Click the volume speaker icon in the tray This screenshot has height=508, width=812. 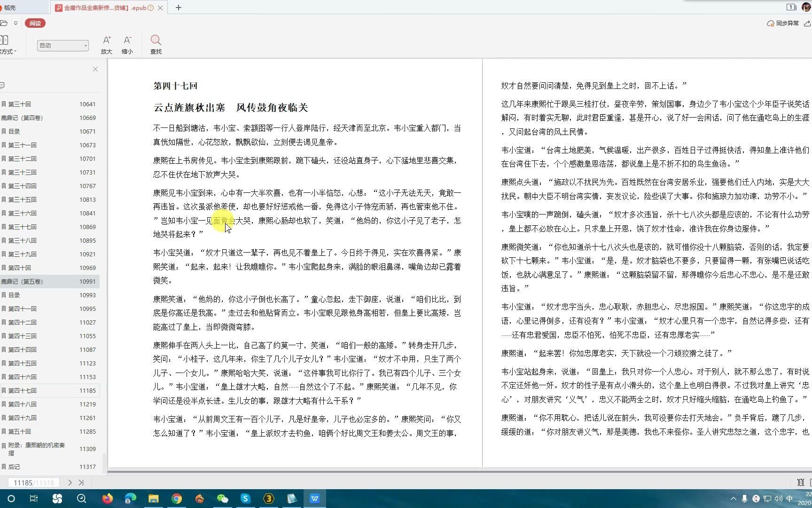coord(779,499)
